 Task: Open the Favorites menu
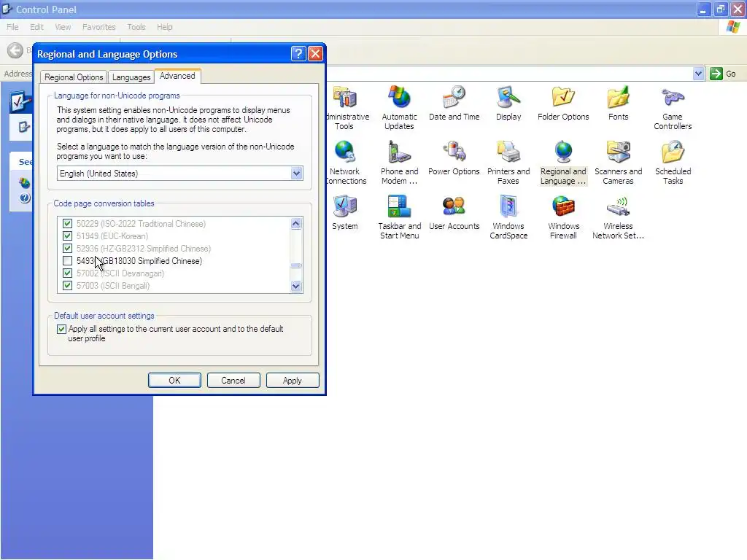[x=98, y=27]
